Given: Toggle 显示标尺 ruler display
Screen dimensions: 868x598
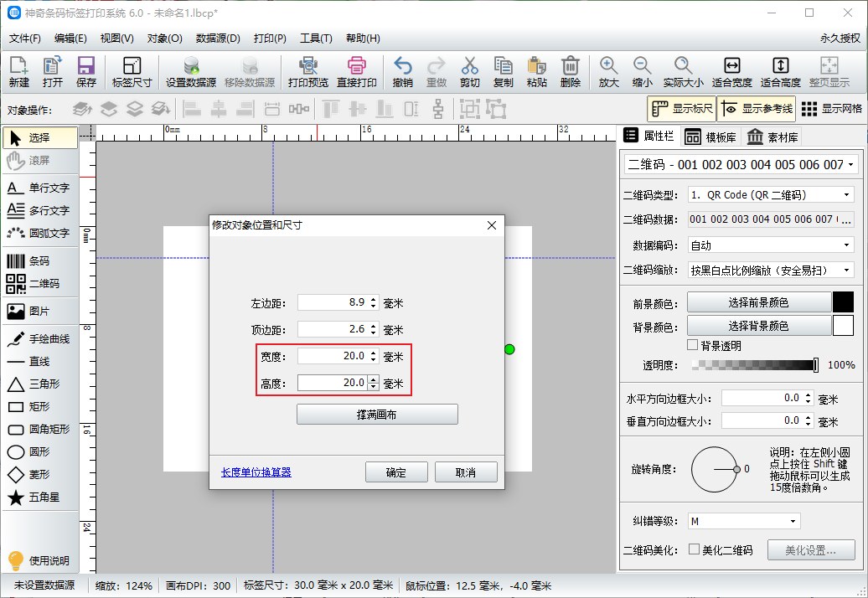Looking at the screenshot, I should click(x=681, y=109).
